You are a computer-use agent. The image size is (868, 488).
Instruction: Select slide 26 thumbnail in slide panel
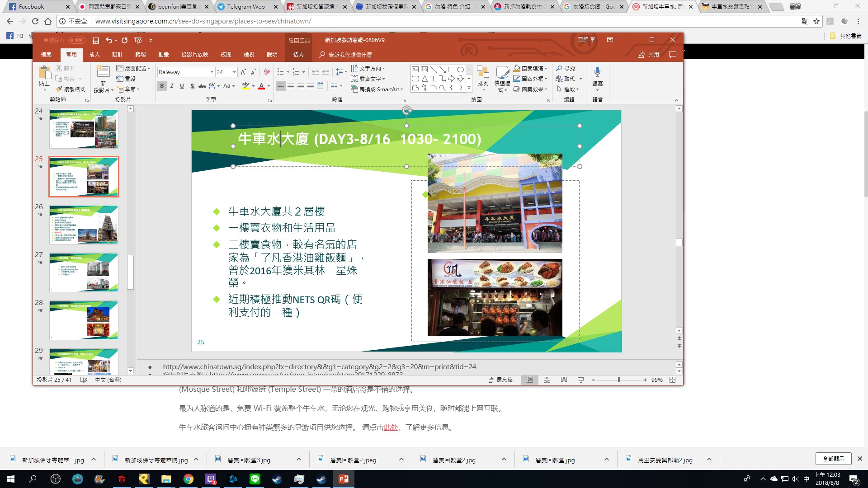(84, 225)
